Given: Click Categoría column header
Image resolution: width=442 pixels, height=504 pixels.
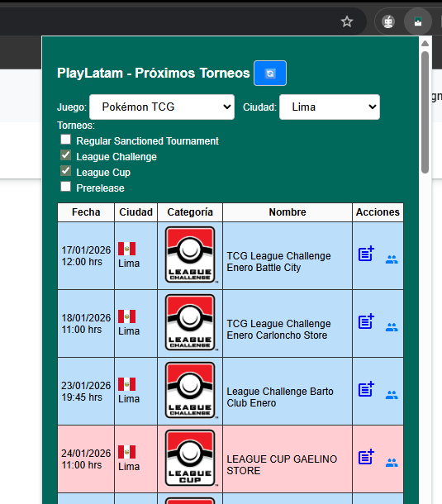Looking at the screenshot, I should (190, 212).
